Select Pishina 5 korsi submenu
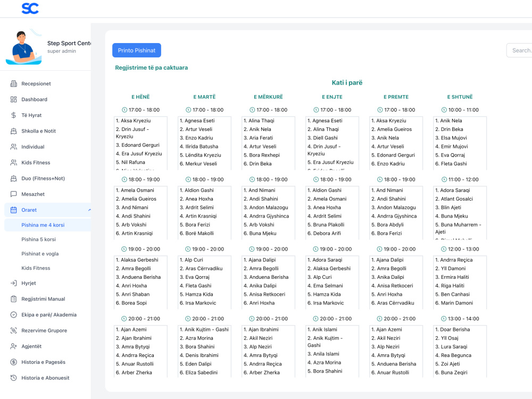Screen dimensions: 532x399 coord(38,239)
